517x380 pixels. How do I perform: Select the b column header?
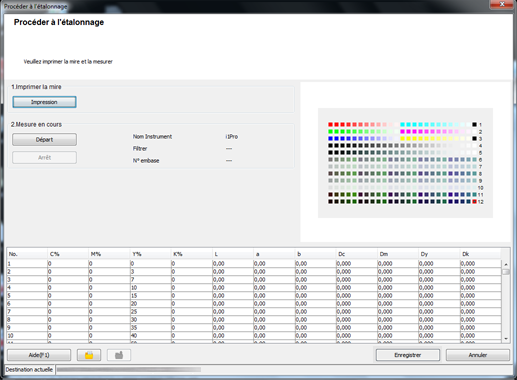[315, 254]
